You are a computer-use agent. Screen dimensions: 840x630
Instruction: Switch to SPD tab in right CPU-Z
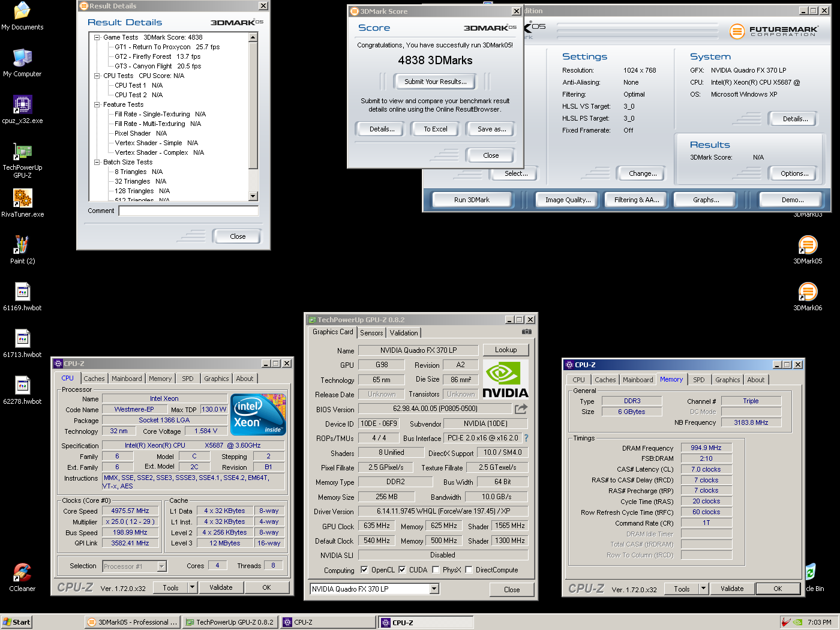pos(698,380)
